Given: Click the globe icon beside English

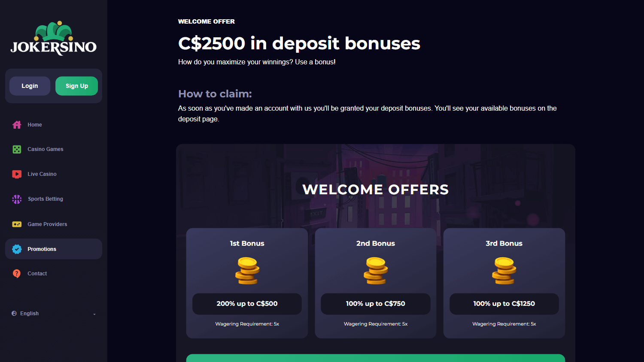Looking at the screenshot, I should [14, 314].
